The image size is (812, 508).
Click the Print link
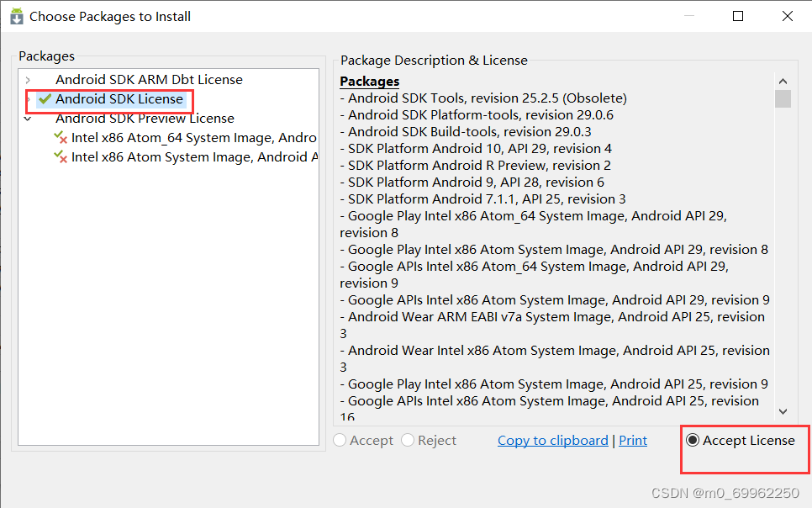[632, 440]
